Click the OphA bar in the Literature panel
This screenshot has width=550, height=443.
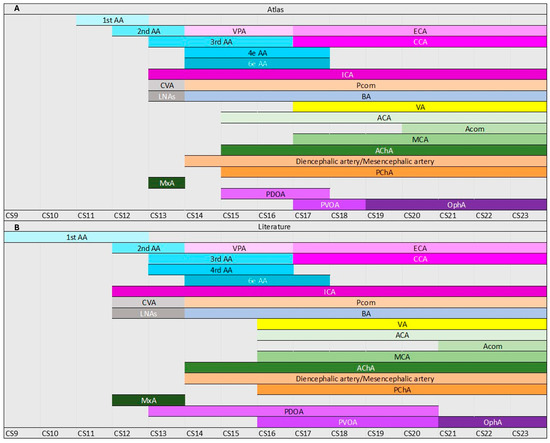tap(492, 422)
